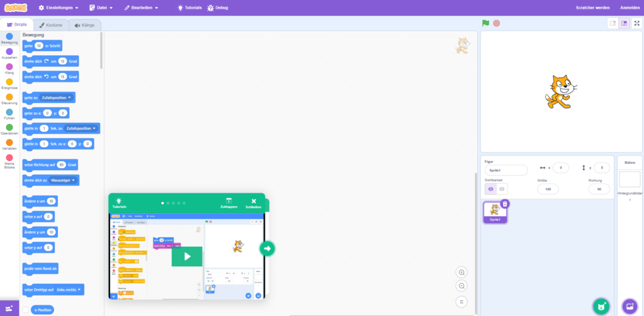
Task: Enter fullscreen stage mode
Action: point(636,23)
